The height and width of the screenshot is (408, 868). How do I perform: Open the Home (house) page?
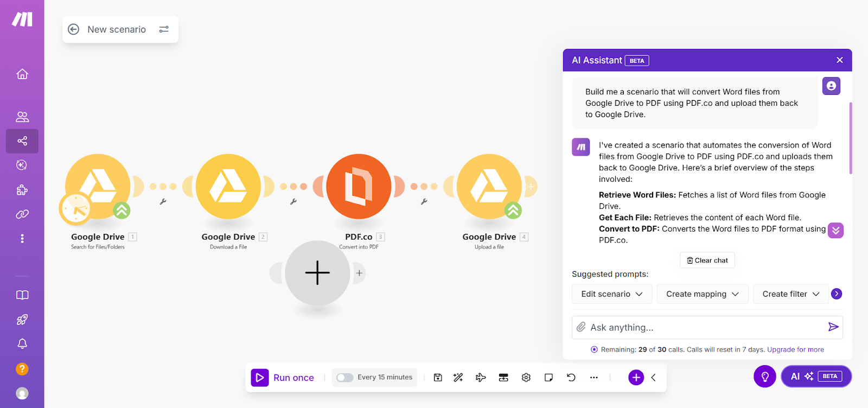22,74
